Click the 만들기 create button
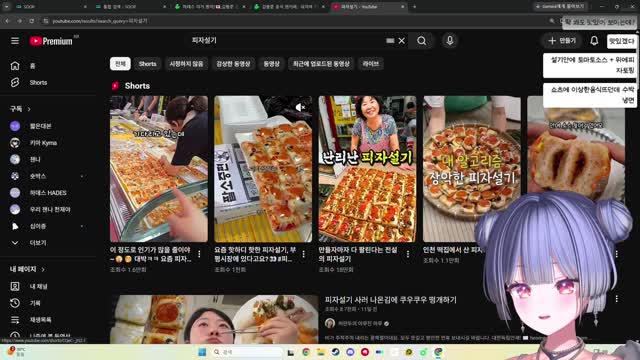This screenshot has height=360, width=640. pyautogui.click(x=562, y=41)
